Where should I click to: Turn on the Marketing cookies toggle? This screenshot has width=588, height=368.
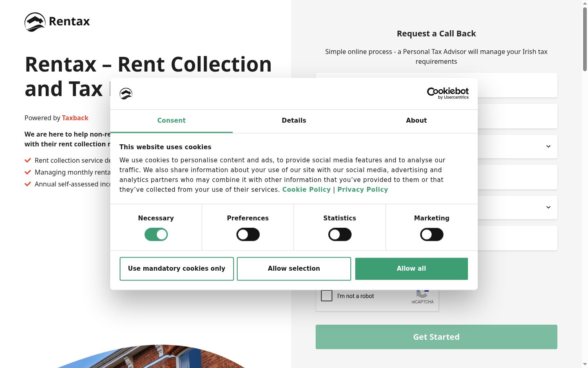432,234
